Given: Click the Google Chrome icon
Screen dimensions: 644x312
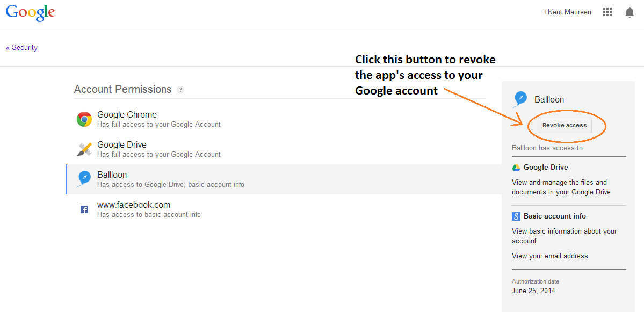Looking at the screenshot, I should pyautogui.click(x=84, y=119).
